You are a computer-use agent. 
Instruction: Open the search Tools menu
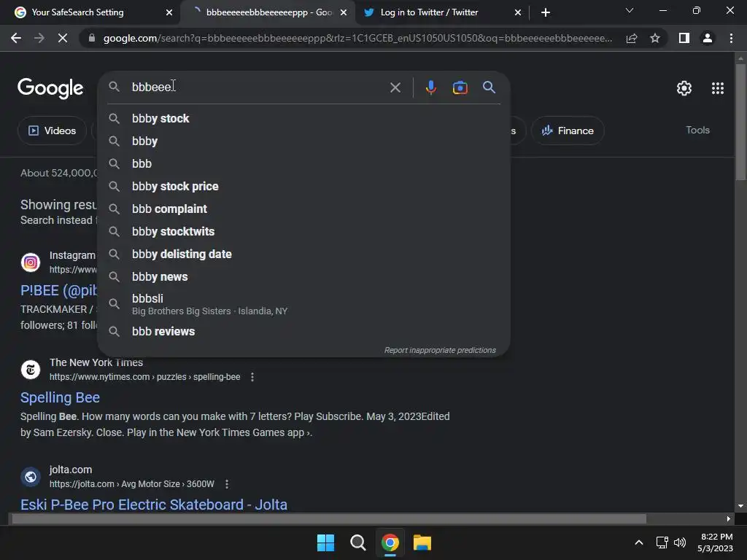[697, 130]
